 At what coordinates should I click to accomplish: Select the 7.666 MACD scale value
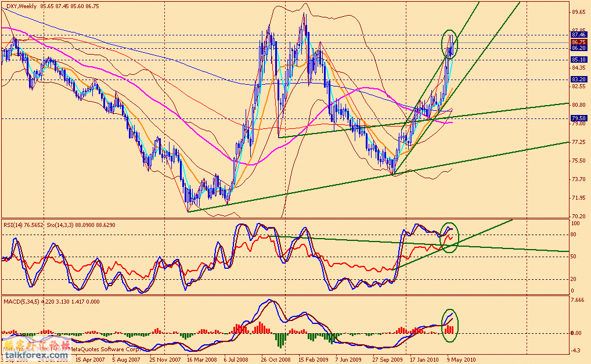point(578,300)
